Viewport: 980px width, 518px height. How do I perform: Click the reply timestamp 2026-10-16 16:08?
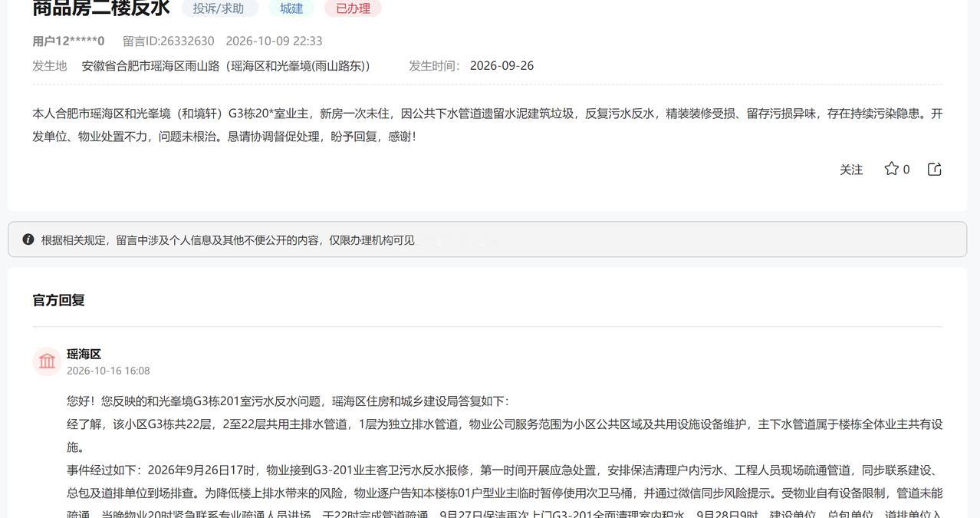[x=108, y=371]
